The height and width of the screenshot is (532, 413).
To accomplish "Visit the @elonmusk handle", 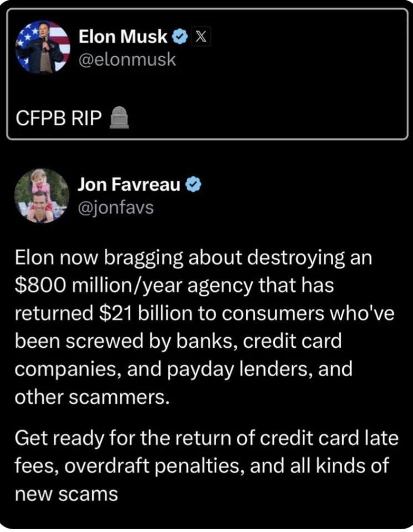I will tap(127, 59).
